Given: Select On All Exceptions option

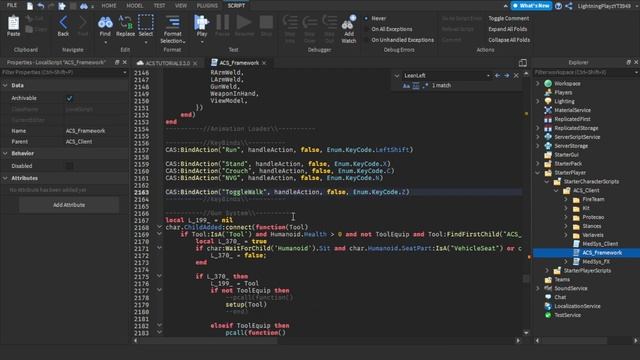Looking at the screenshot, I should click(366, 29).
